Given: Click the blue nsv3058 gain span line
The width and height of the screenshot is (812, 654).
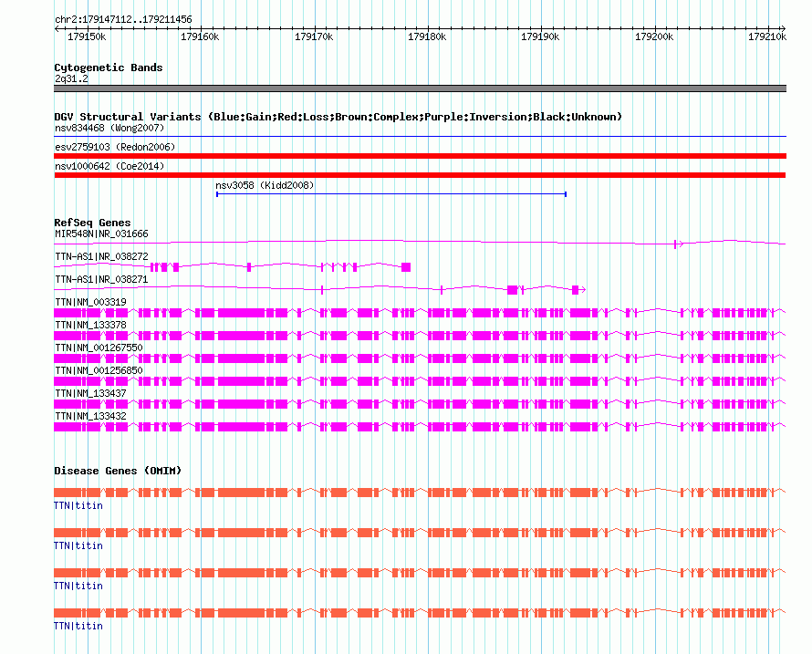Looking at the screenshot, I should click(x=391, y=194).
